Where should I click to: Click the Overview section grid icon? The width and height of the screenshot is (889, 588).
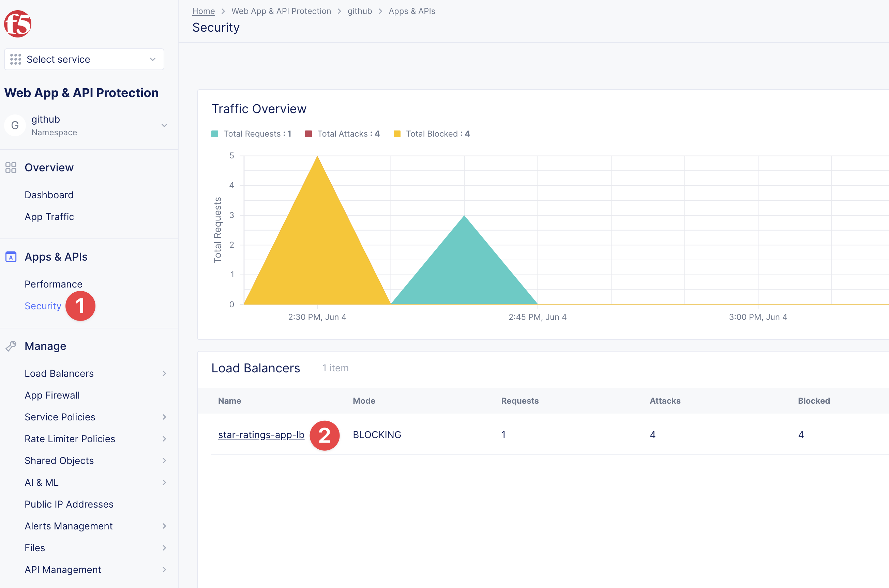pyautogui.click(x=11, y=168)
